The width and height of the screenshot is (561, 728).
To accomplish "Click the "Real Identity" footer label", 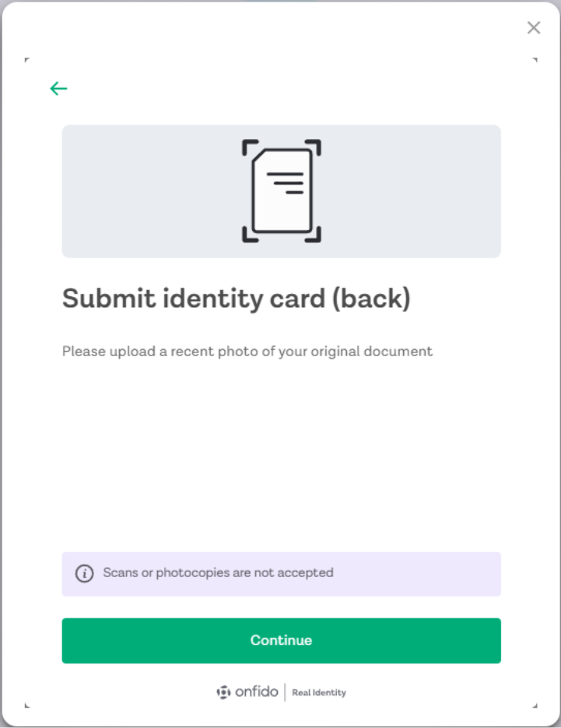I will 319,693.
